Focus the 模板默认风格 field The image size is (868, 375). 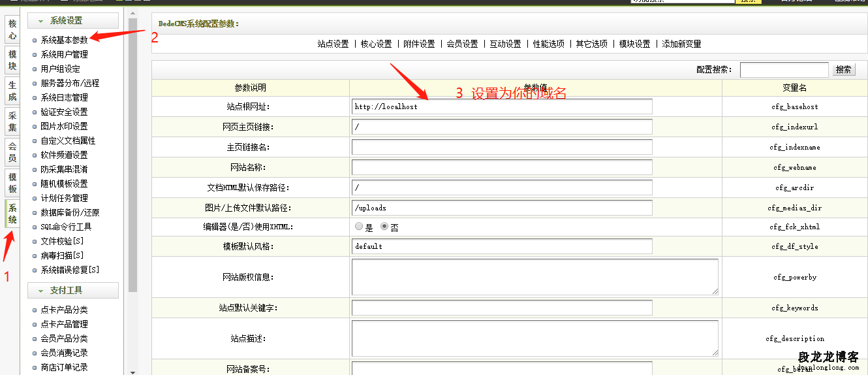[502, 246]
